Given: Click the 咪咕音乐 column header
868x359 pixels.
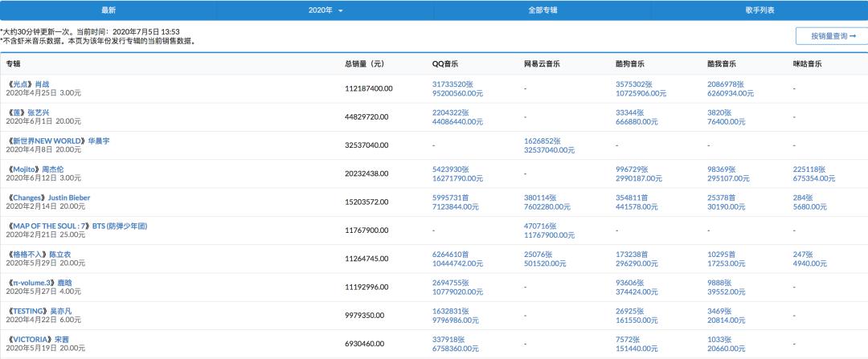Looking at the screenshot, I should point(808,63).
